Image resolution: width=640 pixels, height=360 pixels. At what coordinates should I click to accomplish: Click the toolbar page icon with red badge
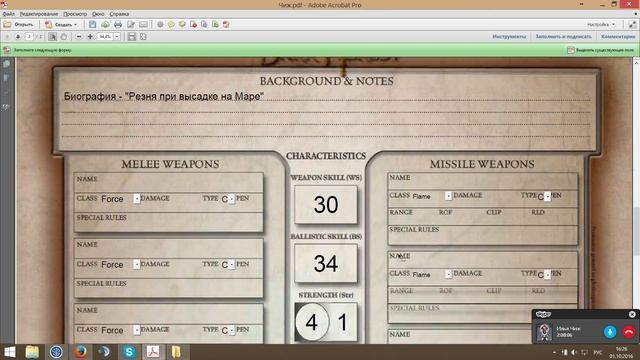coord(193,24)
